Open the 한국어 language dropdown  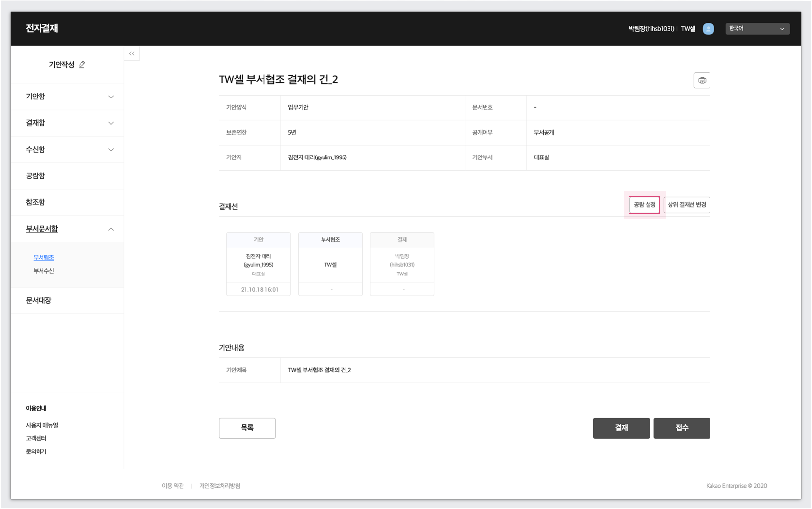coord(757,29)
